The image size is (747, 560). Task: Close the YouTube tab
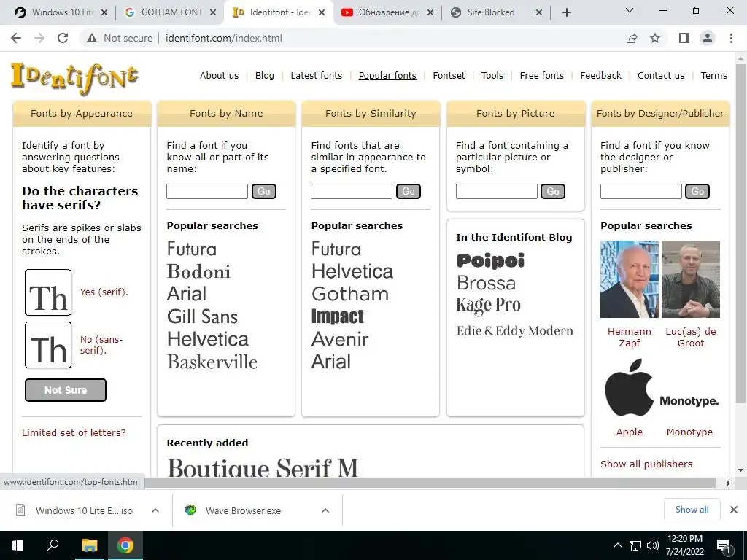[430, 12]
